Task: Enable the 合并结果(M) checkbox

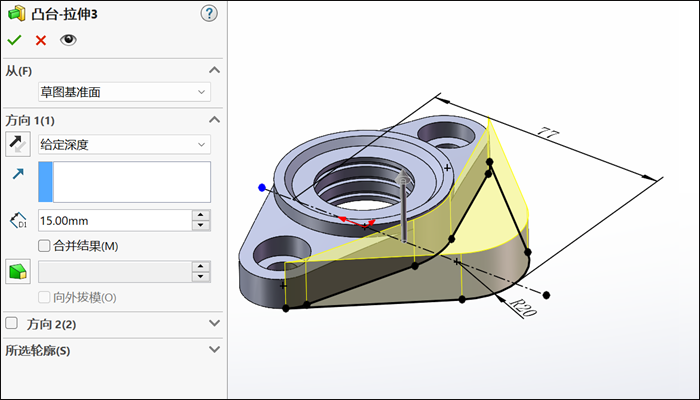Action: coord(44,246)
